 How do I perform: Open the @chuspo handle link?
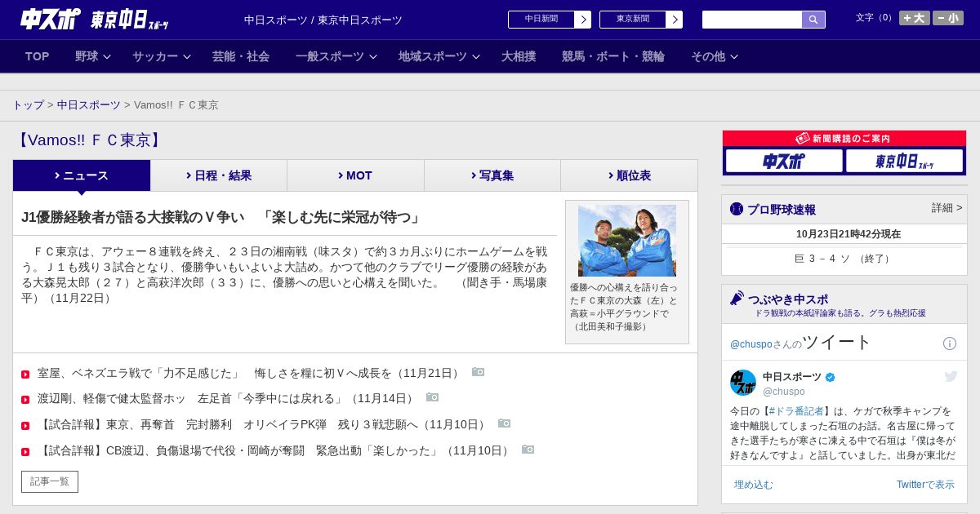pos(784,392)
